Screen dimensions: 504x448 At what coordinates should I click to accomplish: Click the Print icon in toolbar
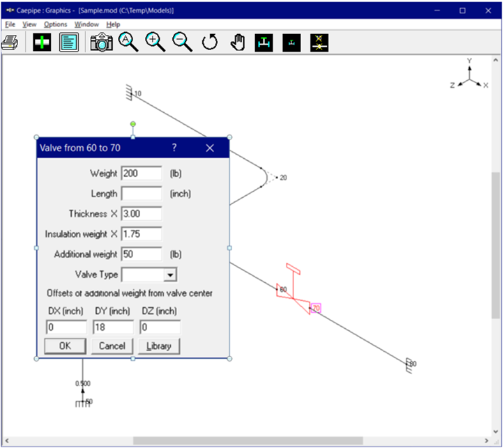(x=10, y=43)
